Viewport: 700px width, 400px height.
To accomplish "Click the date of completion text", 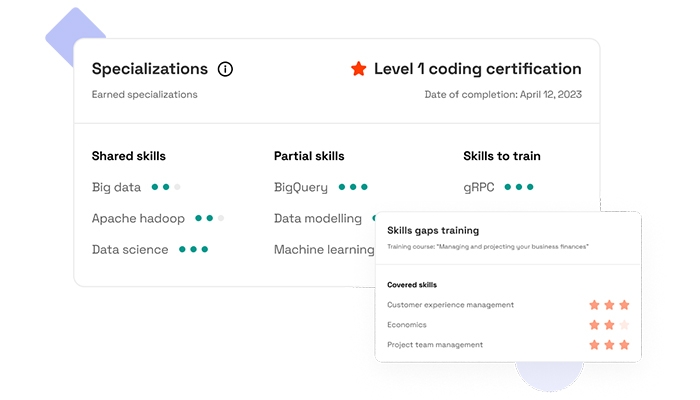I will coord(502,95).
